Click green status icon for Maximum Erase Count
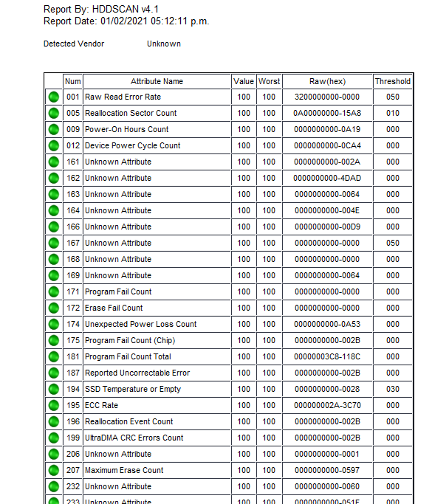 point(54,470)
